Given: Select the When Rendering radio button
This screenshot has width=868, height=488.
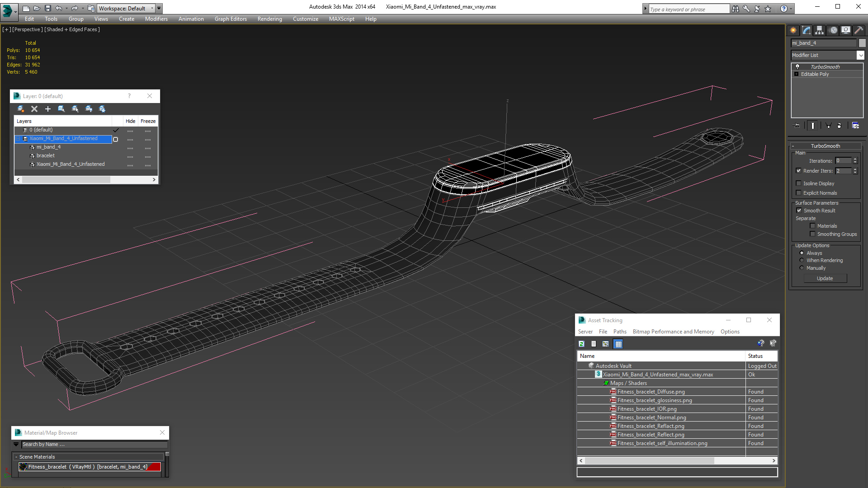Looking at the screenshot, I should click(x=802, y=260).
